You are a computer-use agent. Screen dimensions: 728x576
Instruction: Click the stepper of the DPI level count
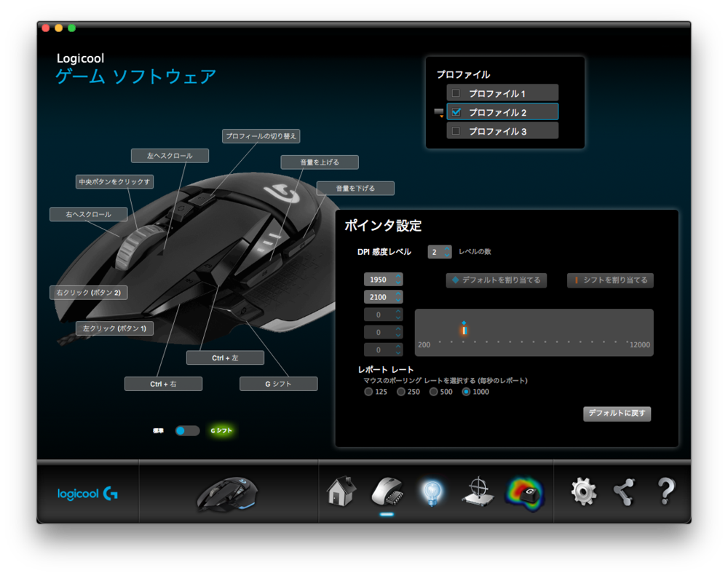(x=447, y=252)
